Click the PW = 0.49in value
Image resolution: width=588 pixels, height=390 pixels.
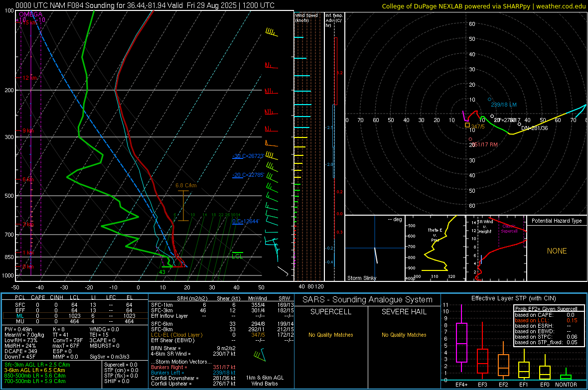coord(18,329)
